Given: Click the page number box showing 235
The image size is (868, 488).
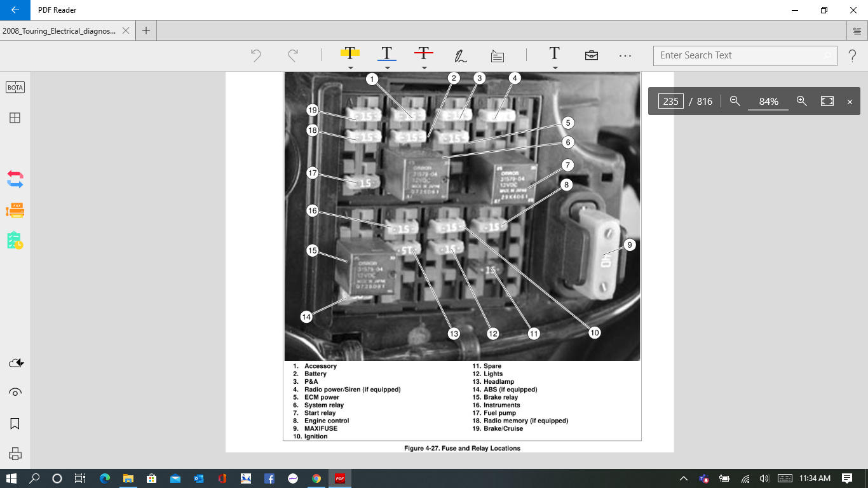Looking at the screenshot, I should [x=670, y=101].
